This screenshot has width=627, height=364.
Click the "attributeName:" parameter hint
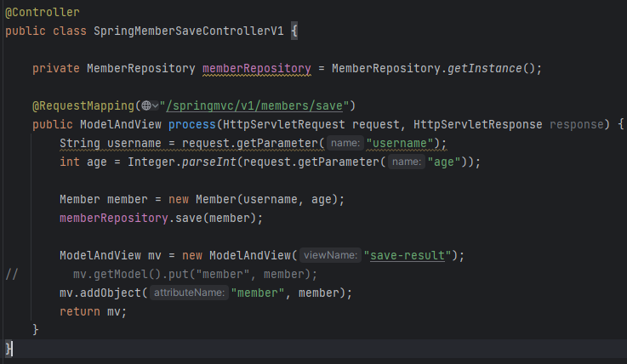pyautogui.click(x=189, y=293)
